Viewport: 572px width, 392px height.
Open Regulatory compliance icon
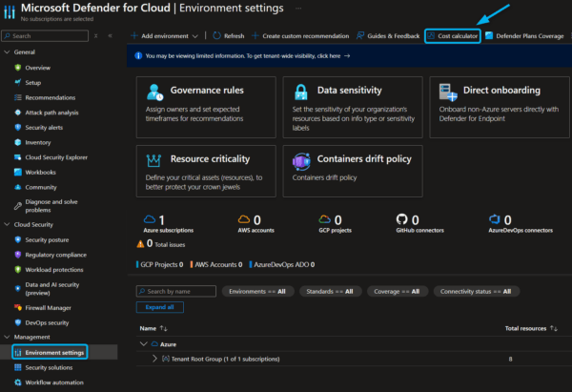[17, 255]
